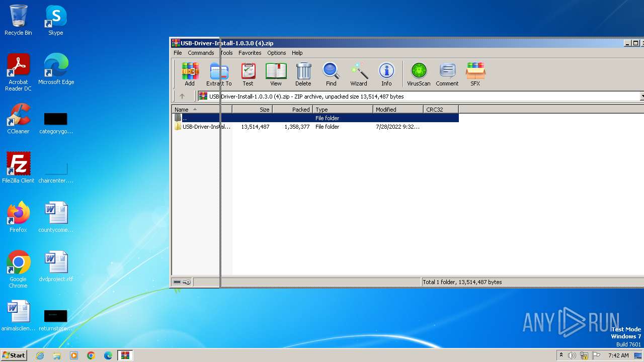Click the archive path address field
The image size is (644, 362).
tap(419, 96)
